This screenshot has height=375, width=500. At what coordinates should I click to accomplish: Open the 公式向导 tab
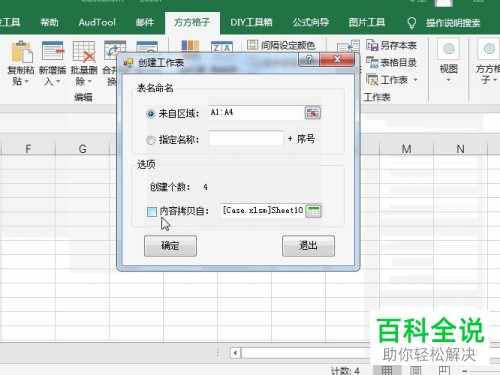pyautogui.click(x=311, y=23)
